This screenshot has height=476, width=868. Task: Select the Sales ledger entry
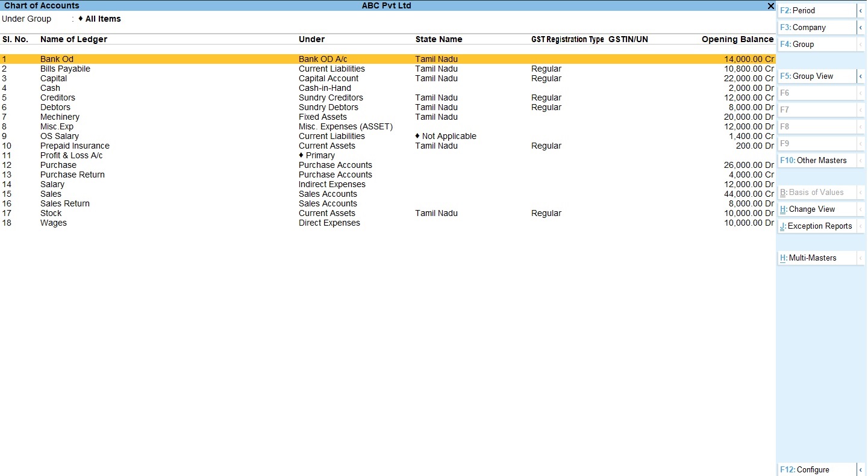(51, 194)
